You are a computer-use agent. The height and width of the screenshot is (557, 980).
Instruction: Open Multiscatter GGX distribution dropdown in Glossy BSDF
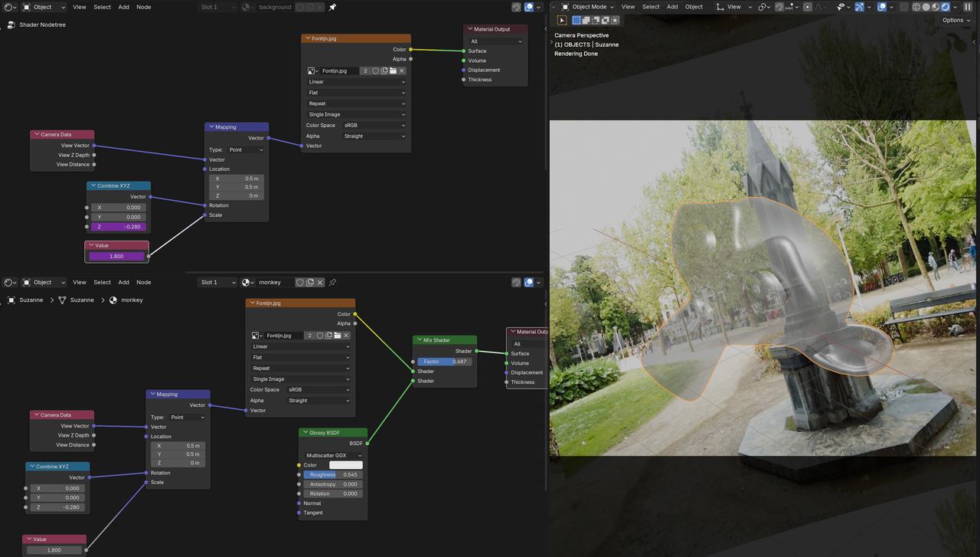334,456
